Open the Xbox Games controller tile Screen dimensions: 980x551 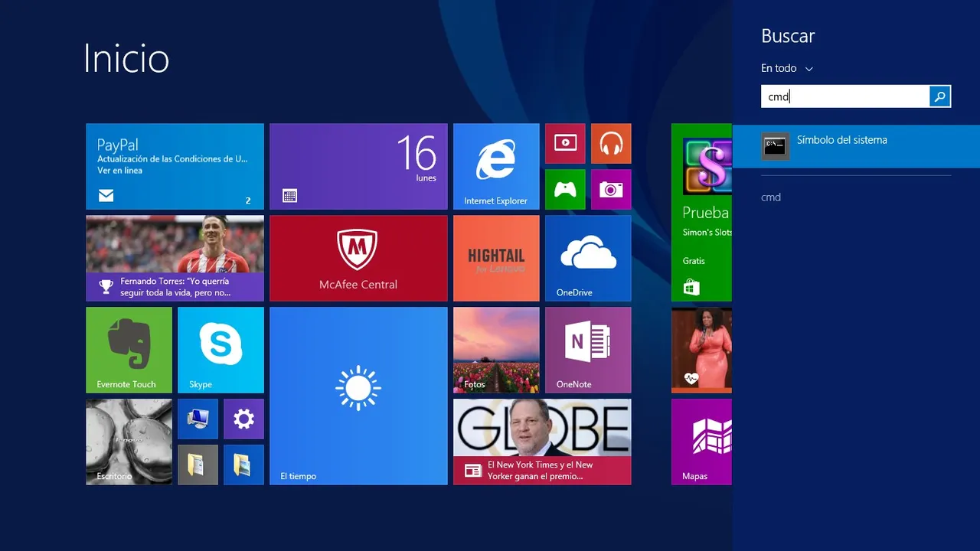click(x=565, y=189)
